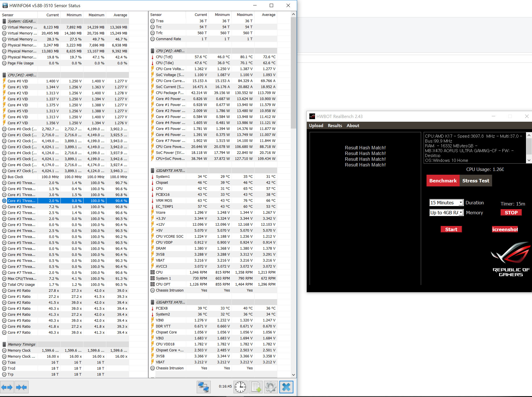Click the collapse layout arrows icon in HWiNFO toolbar
The image size is (532, 397).
21,387
